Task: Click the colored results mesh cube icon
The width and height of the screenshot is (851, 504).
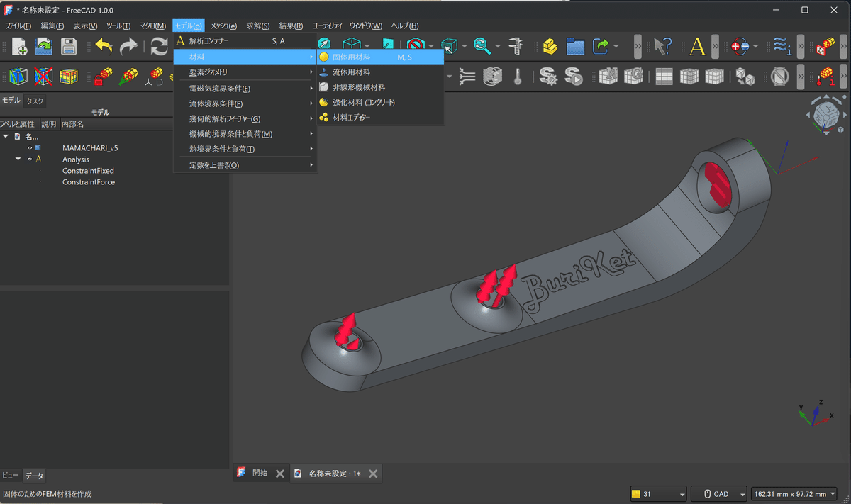Action: 69,76
